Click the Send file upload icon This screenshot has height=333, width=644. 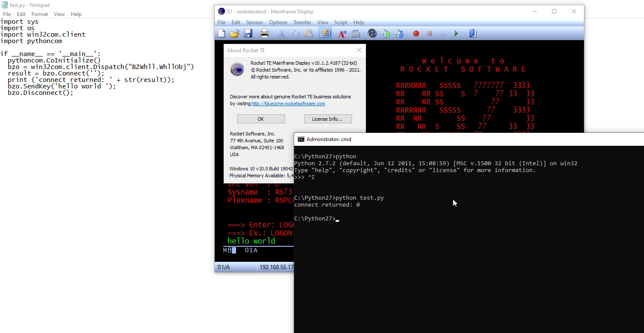[x=386, y=33]
